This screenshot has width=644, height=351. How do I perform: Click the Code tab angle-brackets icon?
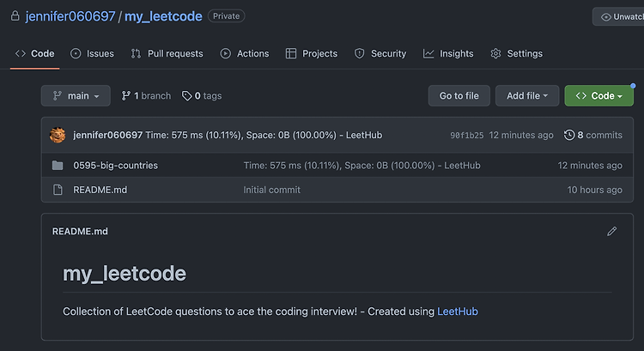click(21, 54)
